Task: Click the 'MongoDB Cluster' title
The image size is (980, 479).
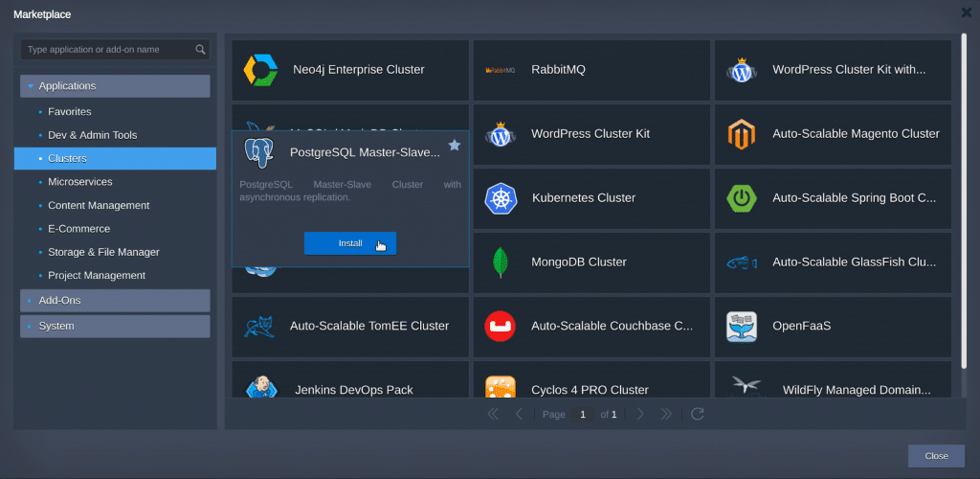Action: point(579,262)
